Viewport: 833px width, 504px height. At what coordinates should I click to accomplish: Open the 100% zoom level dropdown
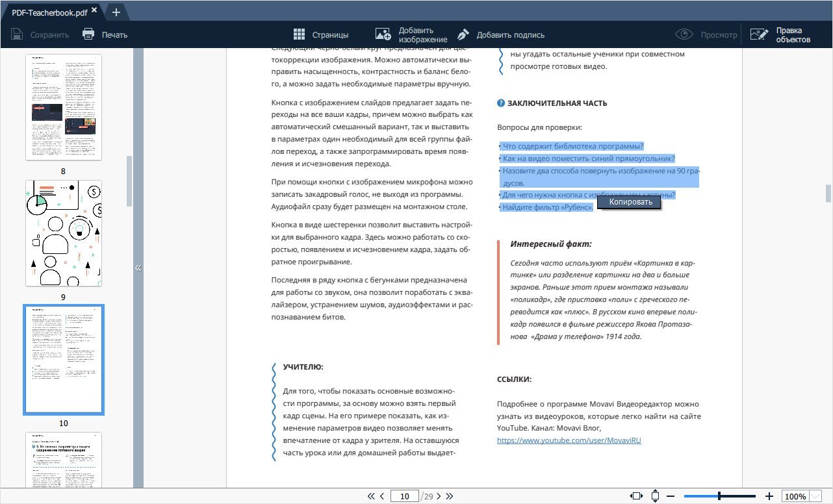coord(816,496)
